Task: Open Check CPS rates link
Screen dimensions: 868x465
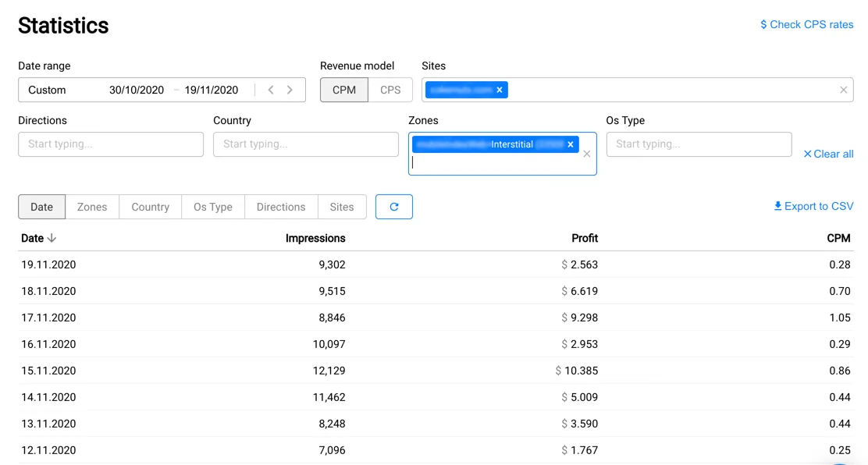Action: 807,24
